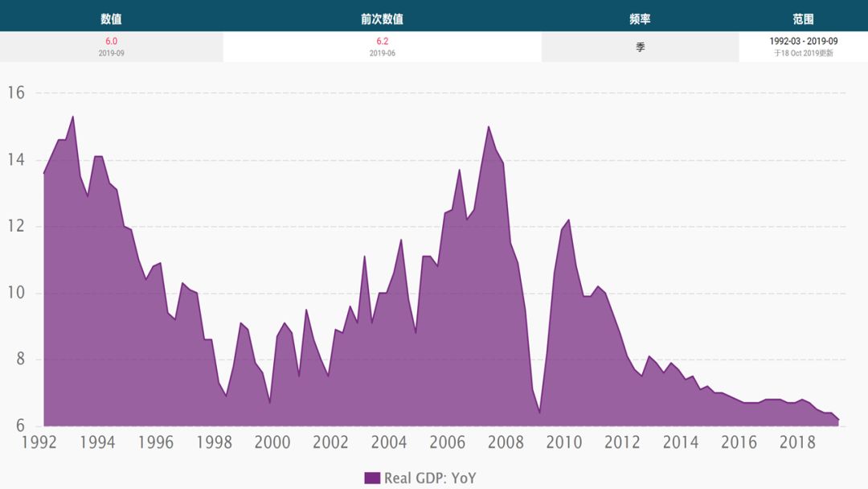Click x-axis label 2014
The height and width of the screenshot is (489, 868).
[x=681, y=442]
